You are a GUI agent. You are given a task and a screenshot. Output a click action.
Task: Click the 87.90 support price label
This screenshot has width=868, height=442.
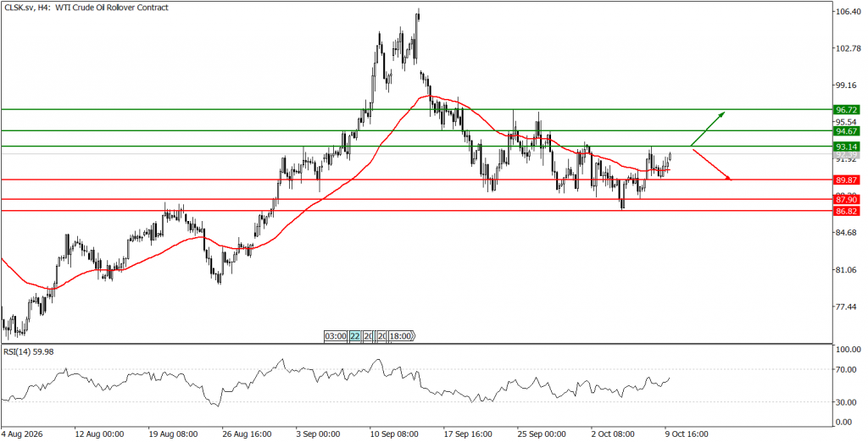click(x=846, y=200)
